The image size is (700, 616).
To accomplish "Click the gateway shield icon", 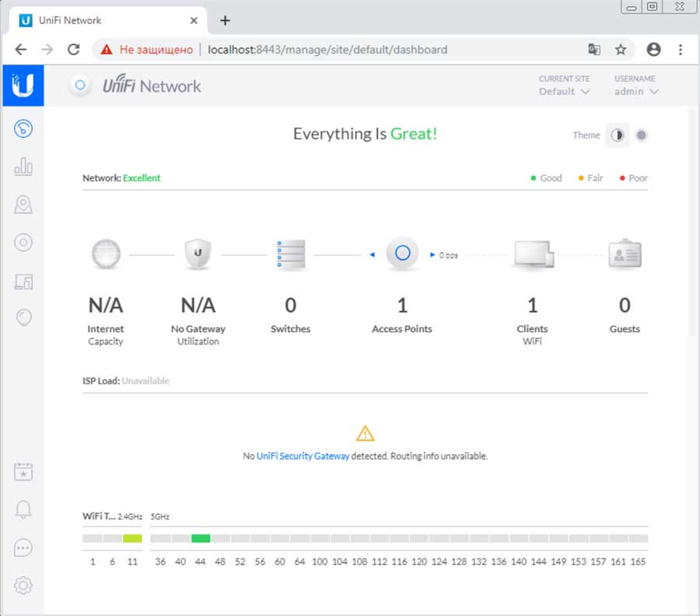I will tap(198, 254).
